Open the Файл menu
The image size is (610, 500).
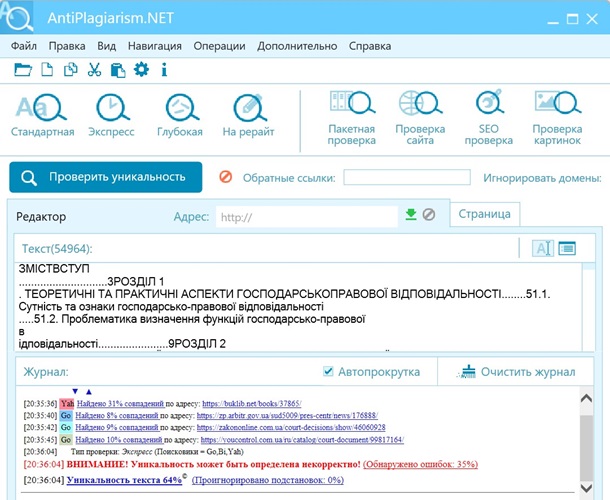coord(24,46)
